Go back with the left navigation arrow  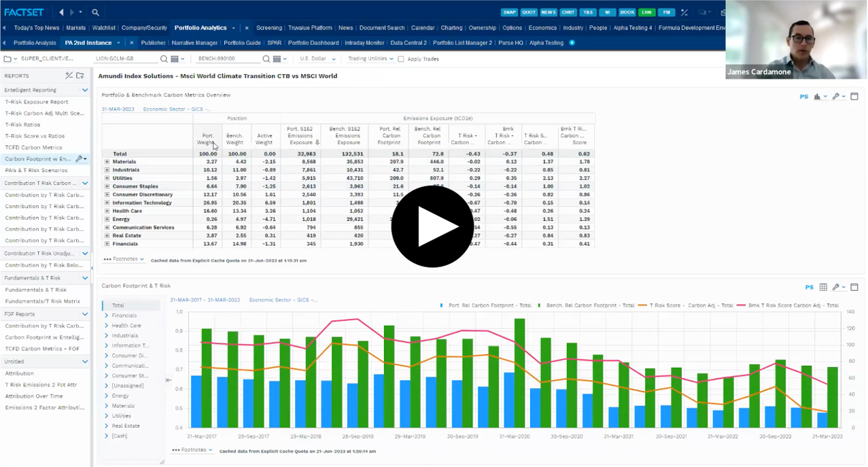pos(61,12)
